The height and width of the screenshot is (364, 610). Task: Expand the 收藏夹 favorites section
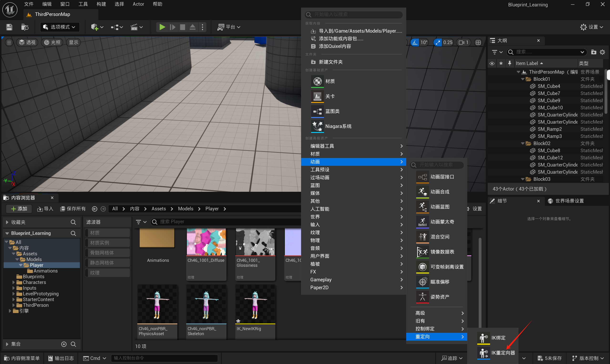click(7, 222)
